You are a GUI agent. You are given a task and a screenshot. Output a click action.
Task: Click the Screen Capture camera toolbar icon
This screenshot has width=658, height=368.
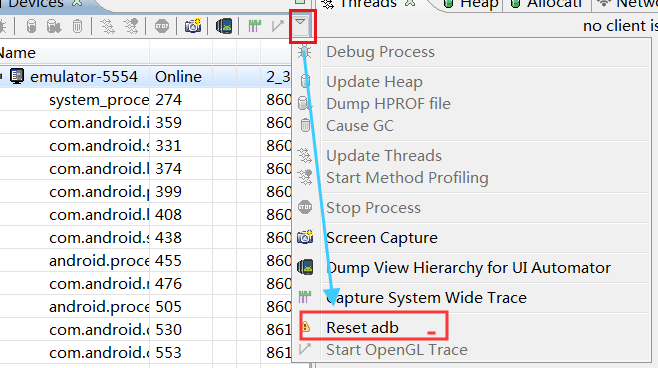click(193, 26)
